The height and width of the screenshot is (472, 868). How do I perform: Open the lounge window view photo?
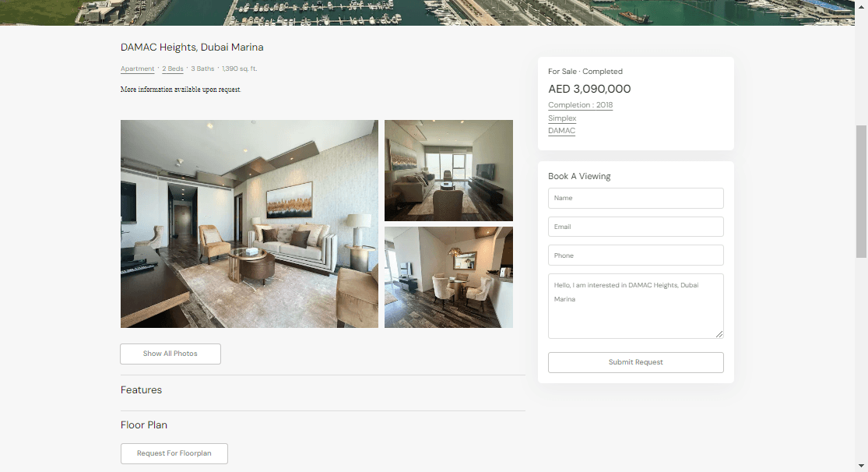449,171
